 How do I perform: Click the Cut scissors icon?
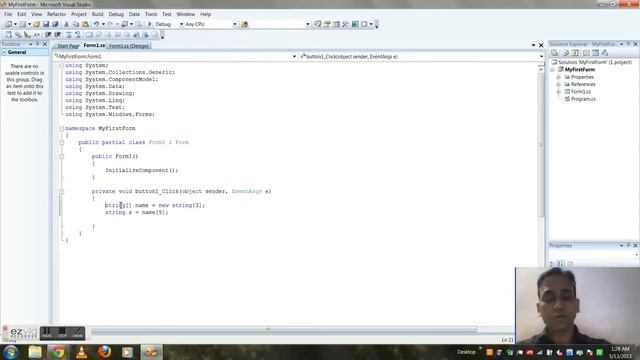click(x=67, y=24)
